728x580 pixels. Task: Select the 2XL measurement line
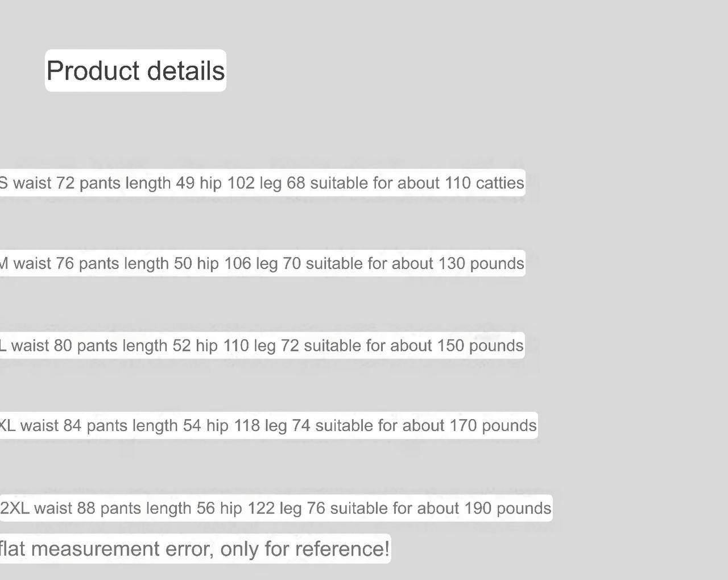(x=276, y=508)
